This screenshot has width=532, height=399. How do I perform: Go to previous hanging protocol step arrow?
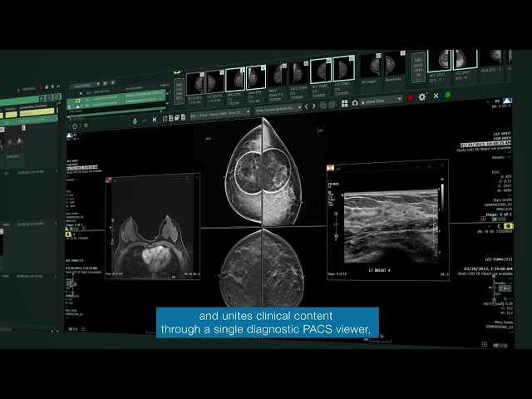click(x=307, y=106)
